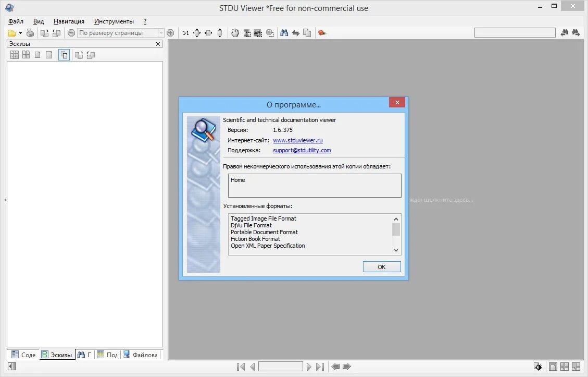Click OK in the about dialog

pos(382,267)
